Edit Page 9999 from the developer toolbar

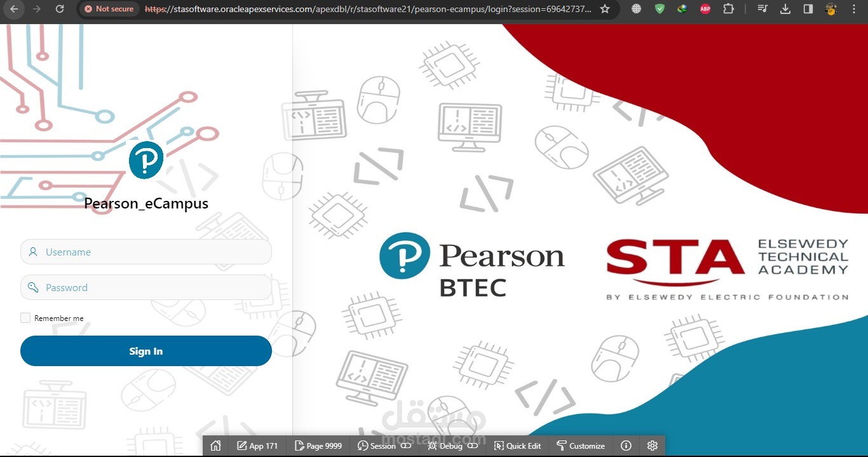tap(318, 446)
